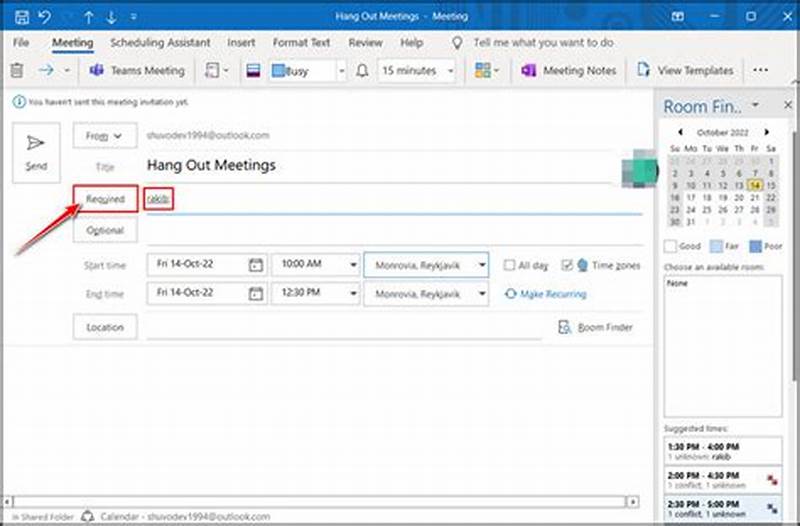
Task: Toggle the All day checkbox
Action: click(509, 265)
